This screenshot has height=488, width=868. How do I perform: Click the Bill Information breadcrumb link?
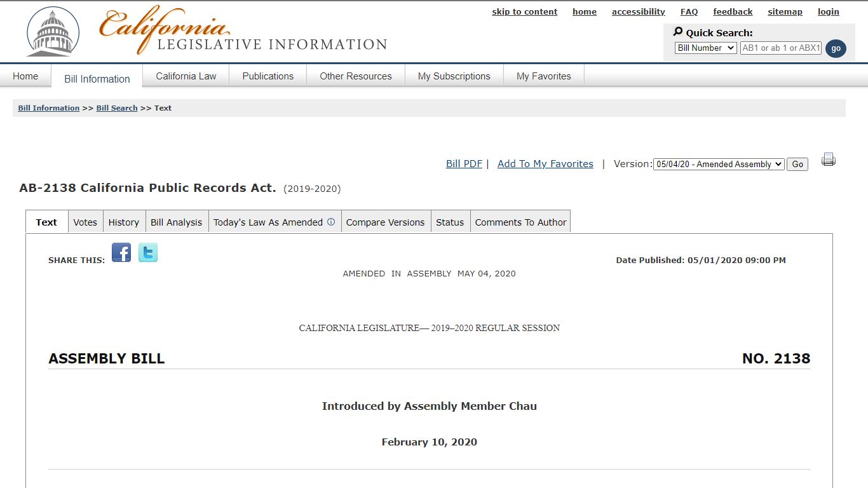pyautogui.click(x=49, y=108)
